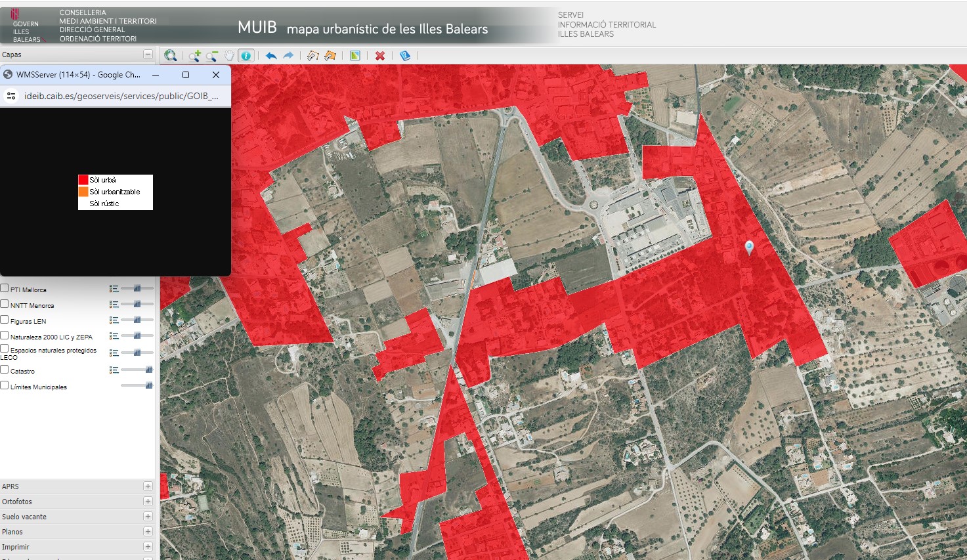Minimize the WMSServer popup window
Screen dimensions: 967x560
(156, 75)
